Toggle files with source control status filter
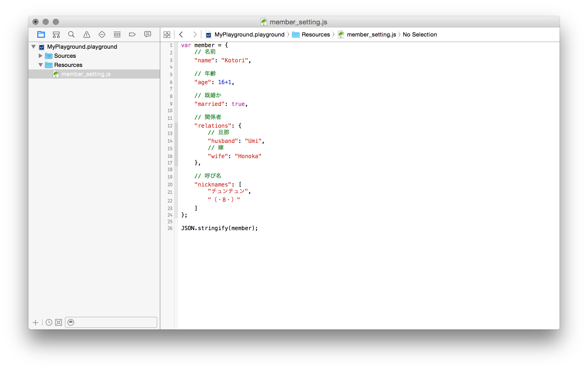Screen dimensions: 588x370 pyautogui.click(x=58, y=322)
